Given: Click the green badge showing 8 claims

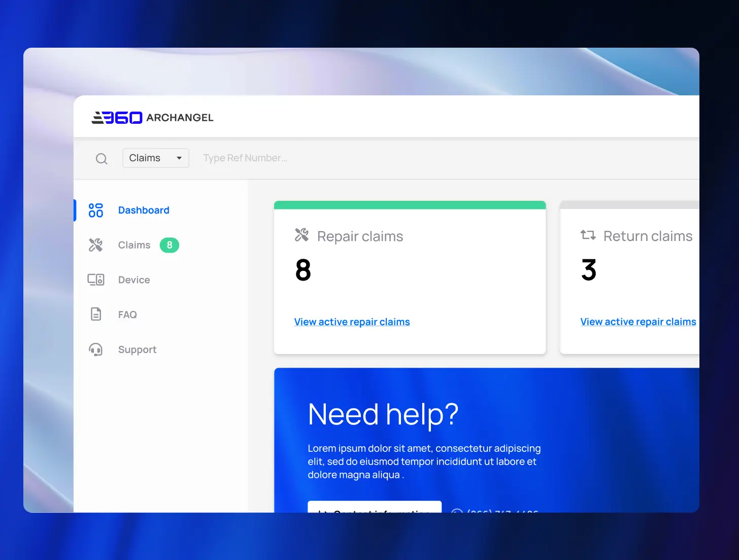Looking at the screenshot, I should click(170, 245).
